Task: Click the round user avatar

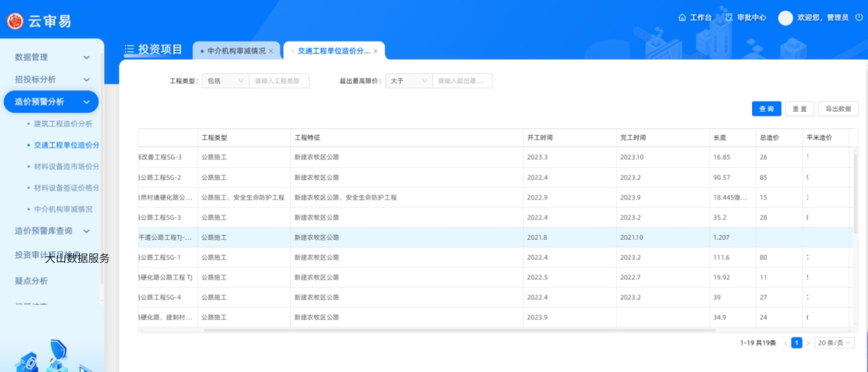Action: click(x=785, y=18)
